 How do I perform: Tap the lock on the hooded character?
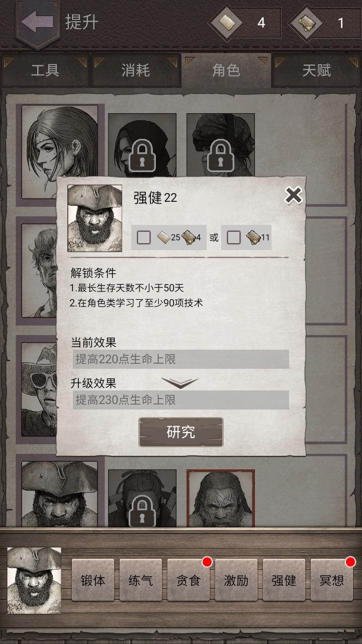click(142, 155)
